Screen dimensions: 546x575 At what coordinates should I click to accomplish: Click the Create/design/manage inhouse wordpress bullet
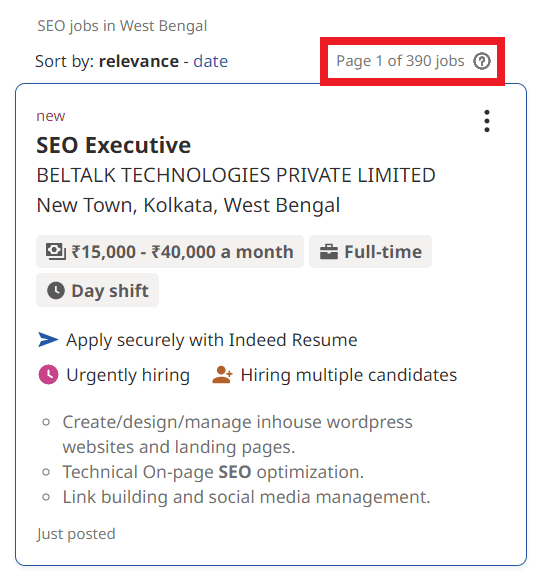point(237,434)
